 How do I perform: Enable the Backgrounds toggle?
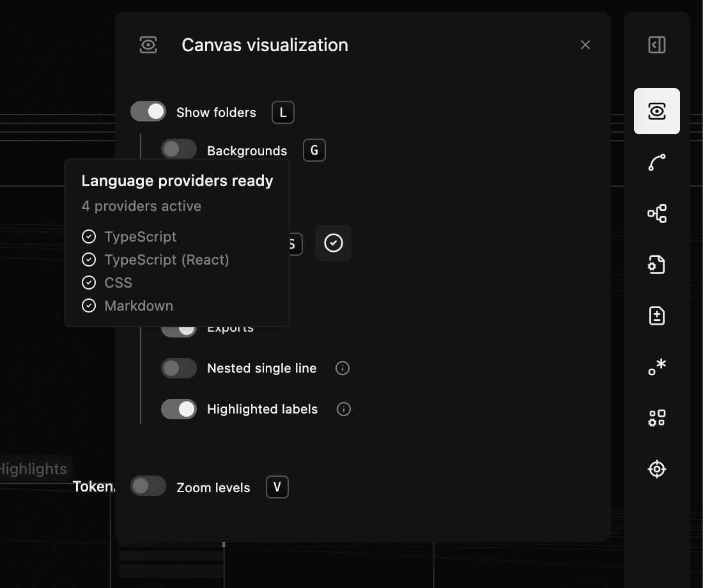coord(178,148)
